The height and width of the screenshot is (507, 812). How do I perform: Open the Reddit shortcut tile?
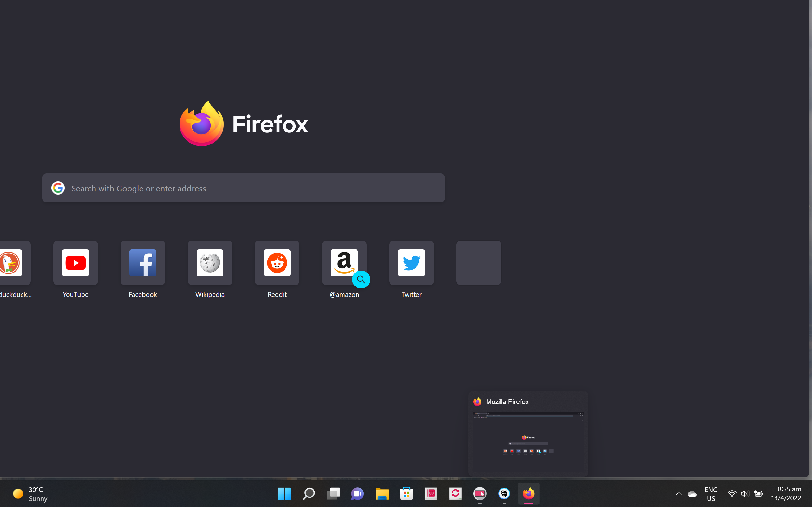click(x=277, y=263)
